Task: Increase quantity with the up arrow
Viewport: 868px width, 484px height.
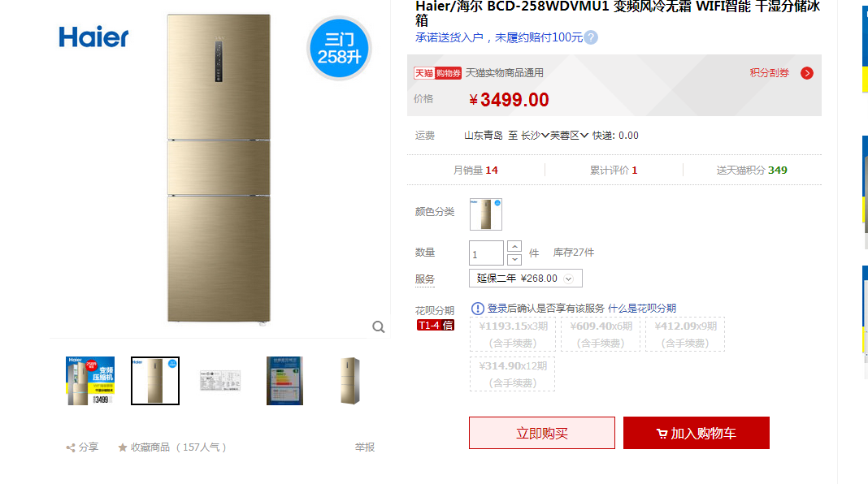Action: click(514, 246)
